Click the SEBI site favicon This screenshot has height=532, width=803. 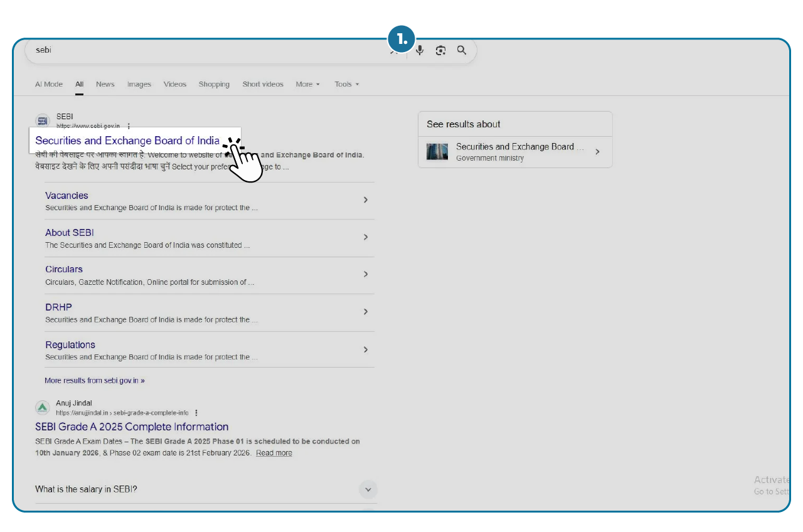(43, 121)
